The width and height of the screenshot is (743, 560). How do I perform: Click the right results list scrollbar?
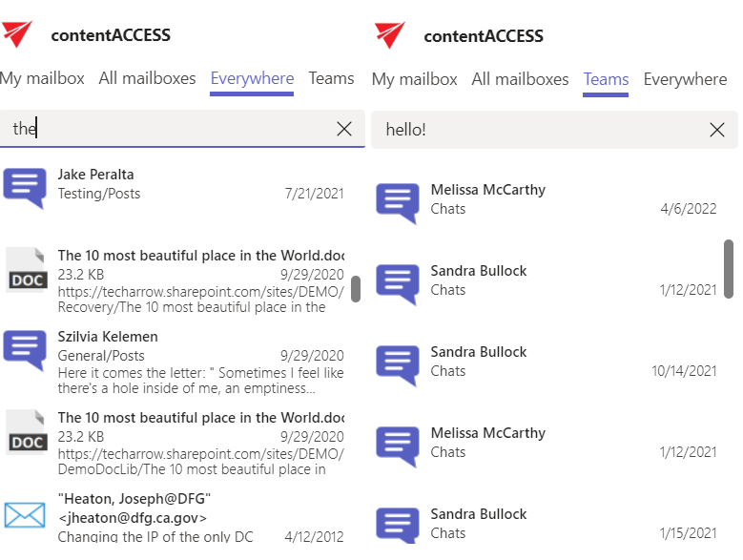pyautogui.click(x=729, y=268)
